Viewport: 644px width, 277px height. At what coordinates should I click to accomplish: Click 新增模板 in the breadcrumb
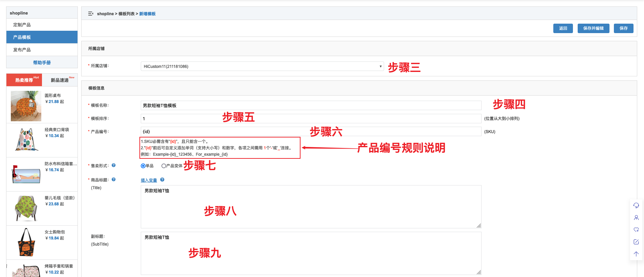(148, 14)
